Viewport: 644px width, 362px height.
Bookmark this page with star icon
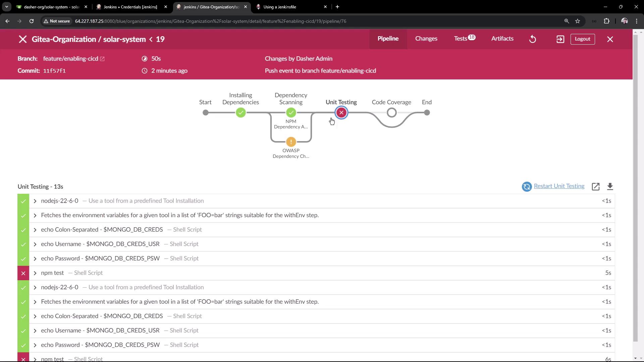(x=578, y=21)
